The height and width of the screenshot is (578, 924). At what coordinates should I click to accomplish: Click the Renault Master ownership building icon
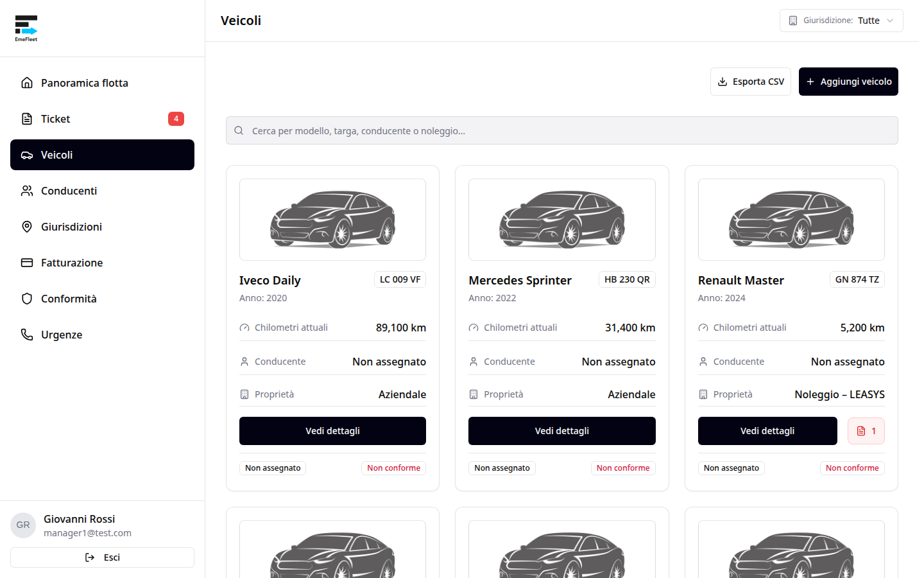click(x=703, y=394)
